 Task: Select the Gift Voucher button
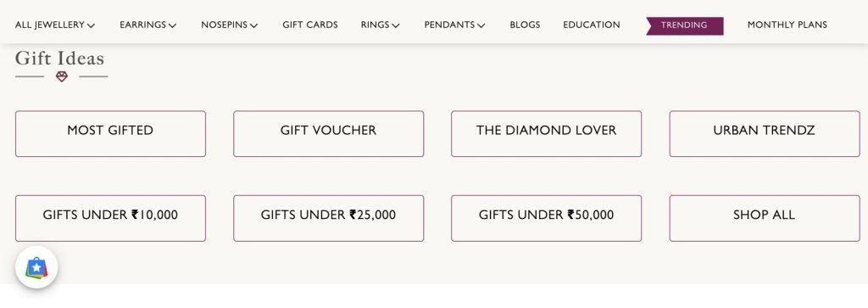pos(328,133)
